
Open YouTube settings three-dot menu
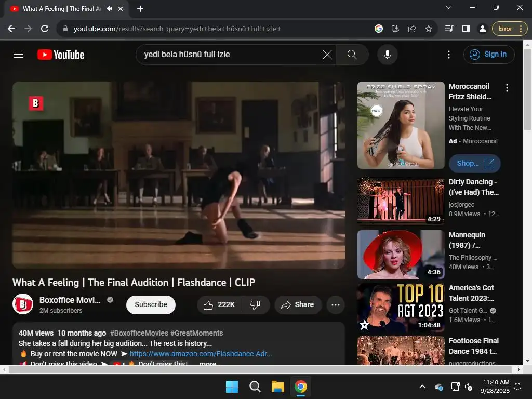448,54
